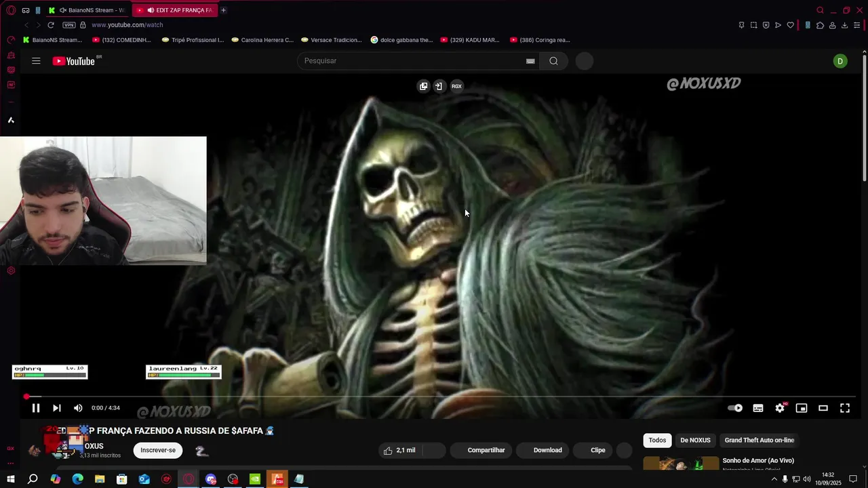
Task: Open the Versace Tradicion bookmark
Action: 332,40
